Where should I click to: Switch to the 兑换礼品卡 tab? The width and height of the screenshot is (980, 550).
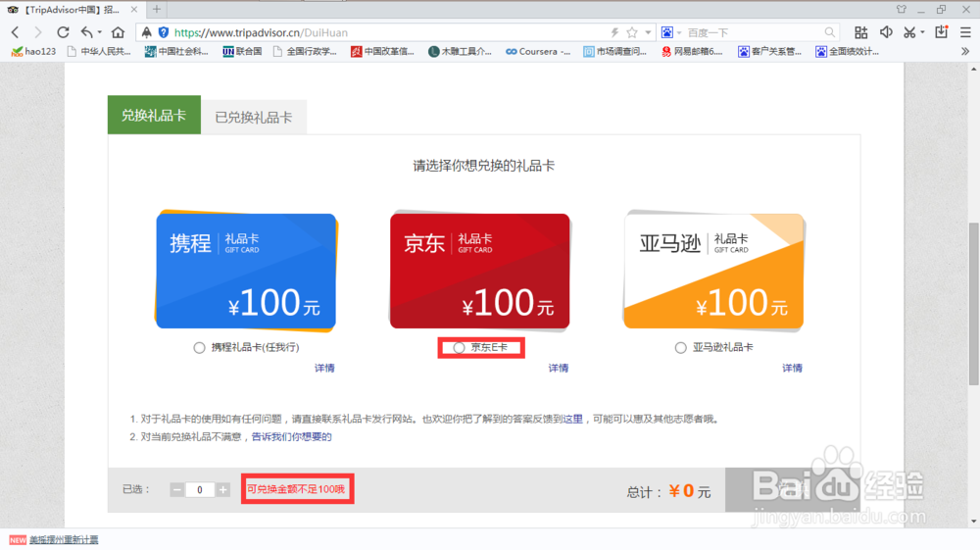pyautogui.click(x=154, y=115)
